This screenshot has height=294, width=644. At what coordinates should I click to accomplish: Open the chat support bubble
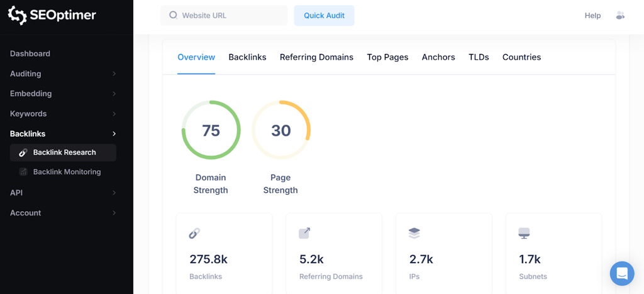[621, 273]
